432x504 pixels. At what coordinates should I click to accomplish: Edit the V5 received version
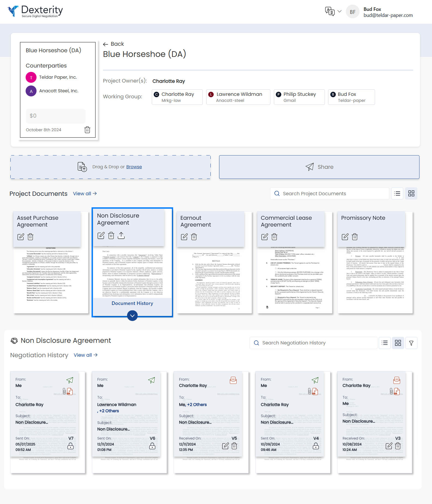tap(225, 446)
